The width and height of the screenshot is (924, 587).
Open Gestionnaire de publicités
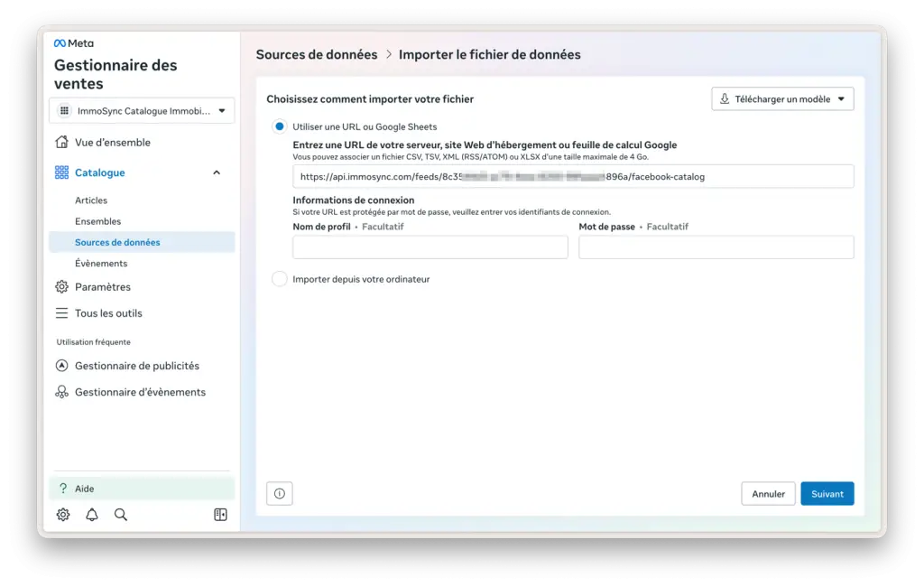[136, 366]
